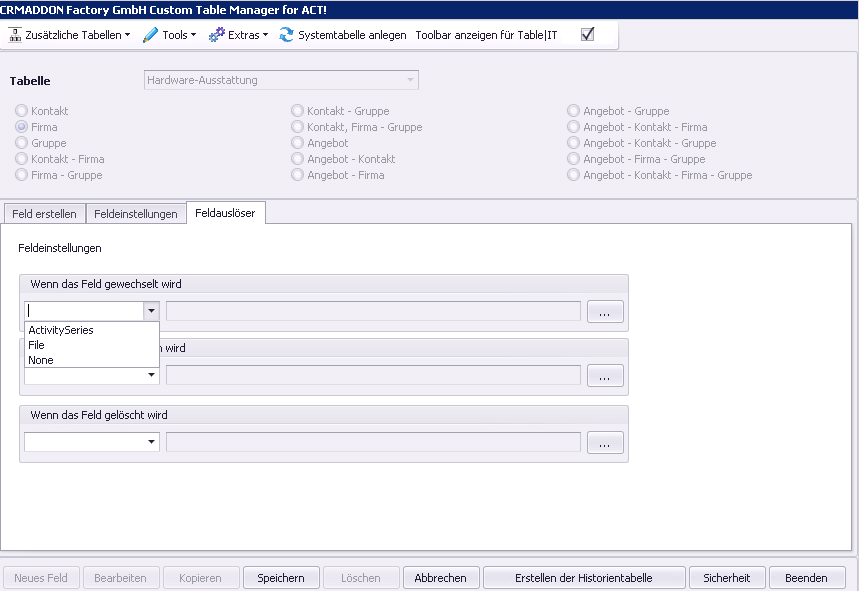The height and width of the screenshot is (591, 859).
Task: Choose None from the dropdown list
Action: coord(92,360)
